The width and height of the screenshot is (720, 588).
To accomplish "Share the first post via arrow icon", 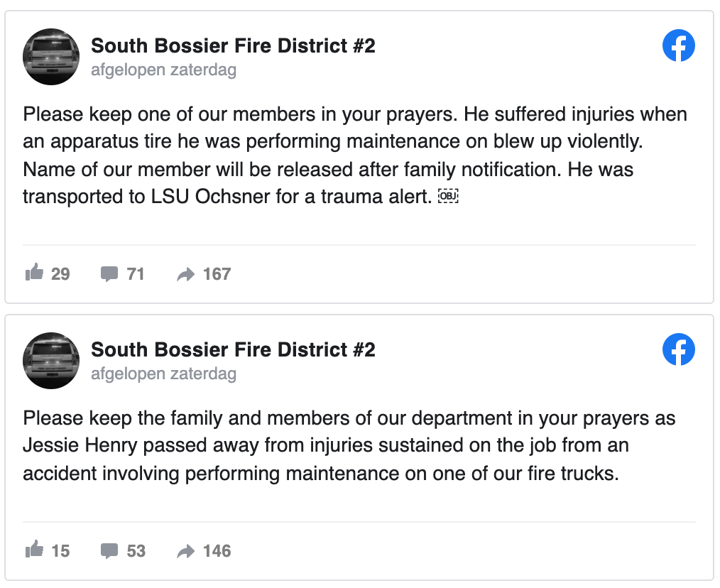I will (185, 274).
